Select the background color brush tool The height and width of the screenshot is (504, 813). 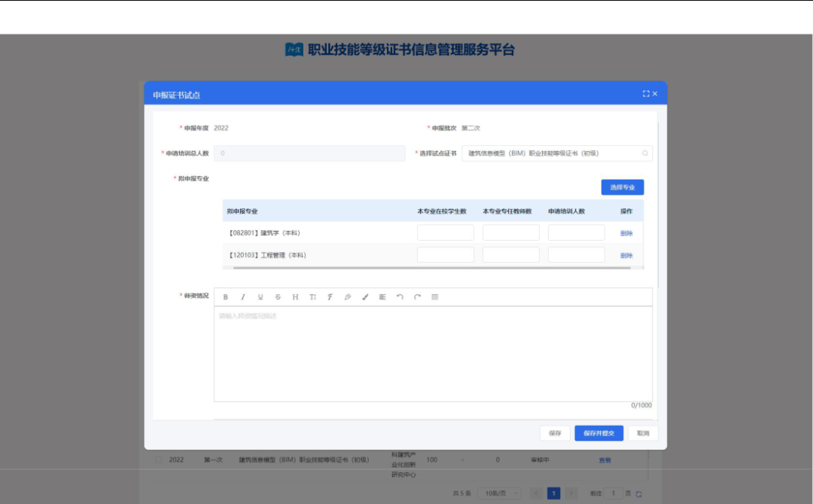coord(365,297)
